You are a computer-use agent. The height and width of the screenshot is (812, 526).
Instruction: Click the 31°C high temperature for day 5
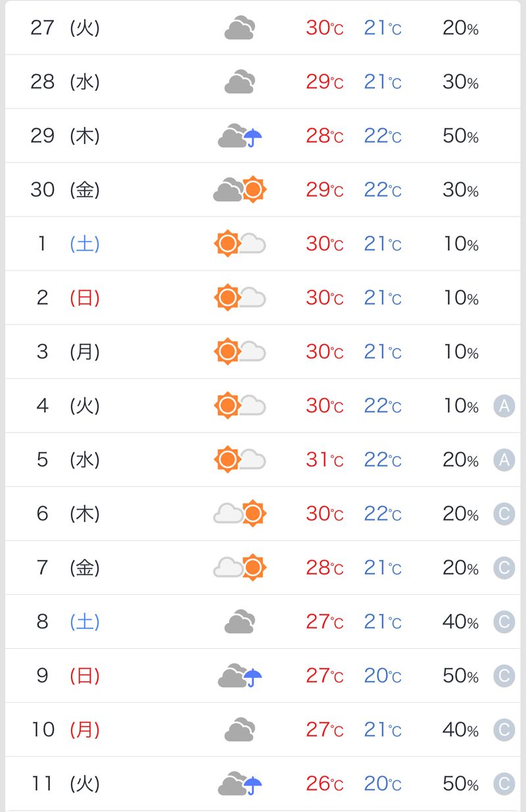tap(324, 460)
